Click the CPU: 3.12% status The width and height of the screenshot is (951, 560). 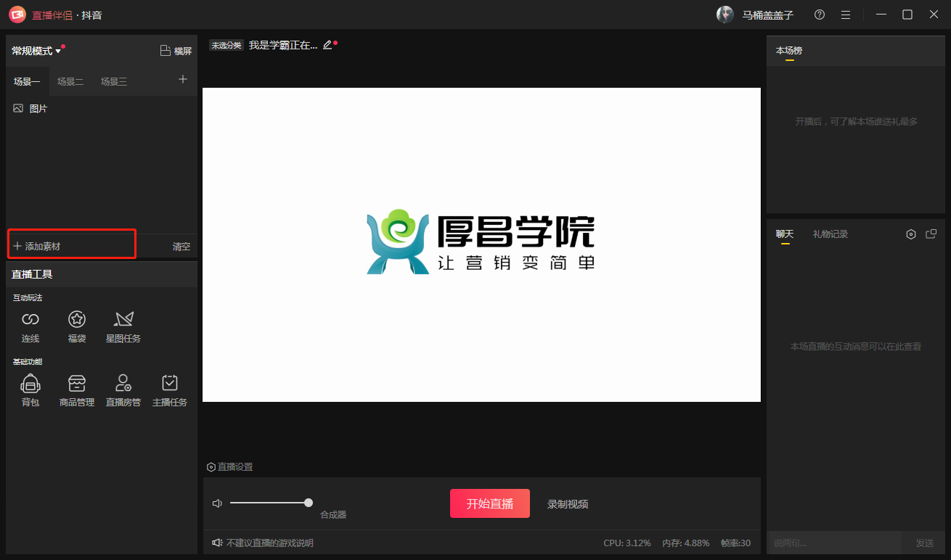coord(627,543)
